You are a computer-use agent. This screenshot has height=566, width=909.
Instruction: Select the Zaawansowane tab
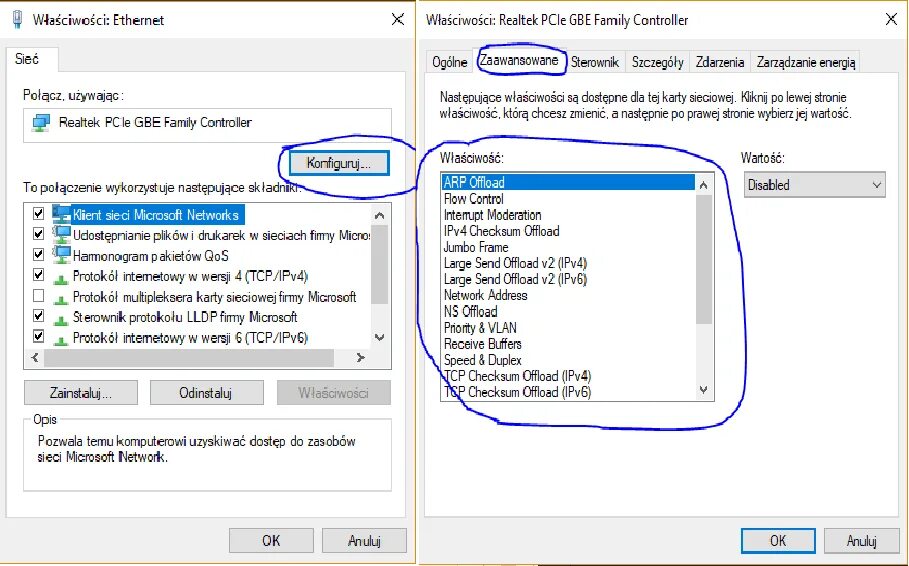[x=519, y=60]
